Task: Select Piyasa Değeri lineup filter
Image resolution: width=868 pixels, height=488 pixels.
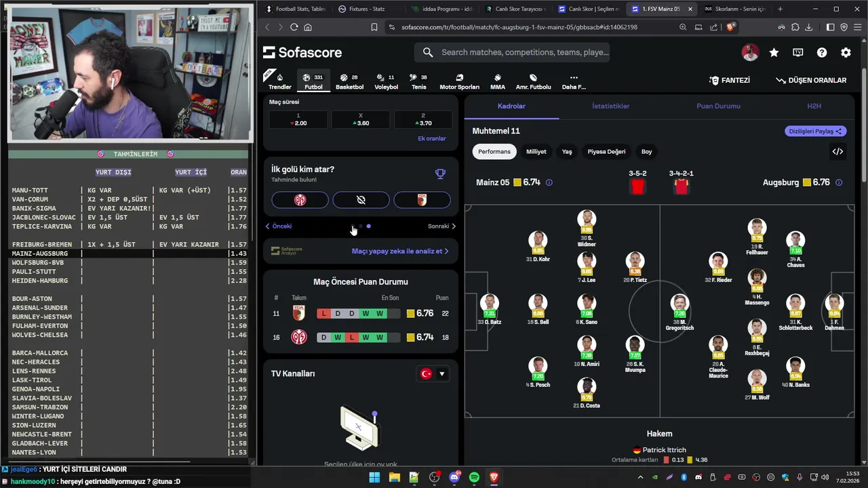Action: 606,151
